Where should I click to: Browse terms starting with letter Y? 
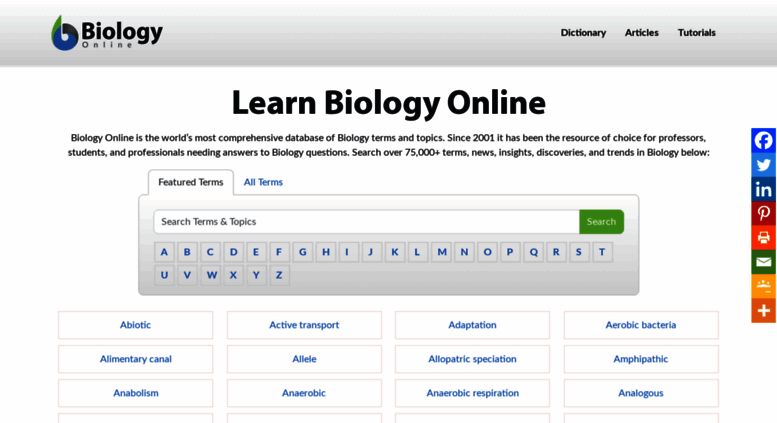[256, 275]
